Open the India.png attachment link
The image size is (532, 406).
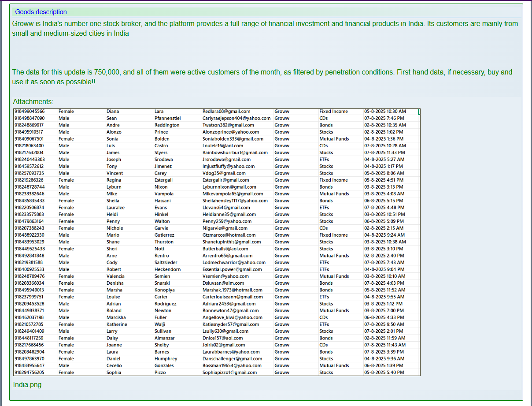click(27, 384)
